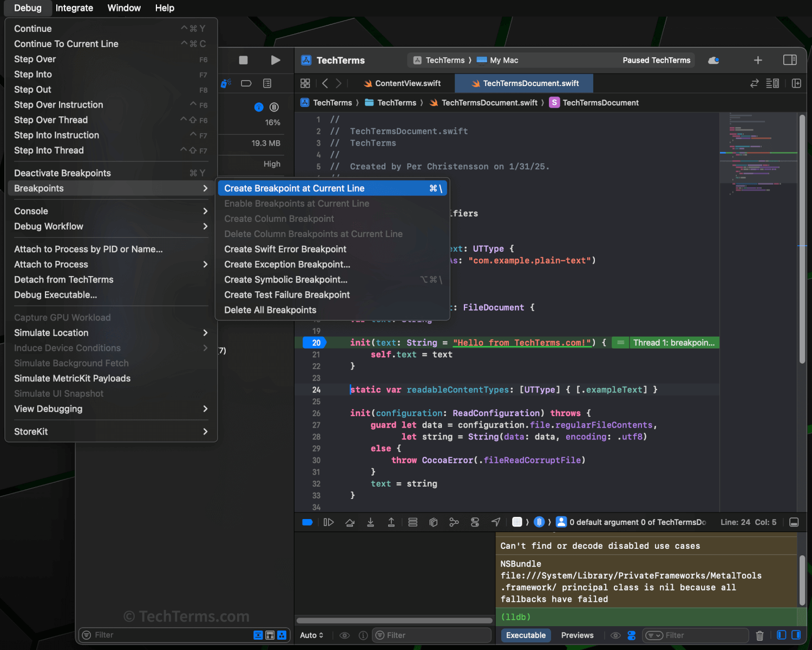812x650 pixels.
Task: Choose Create Swift Error Breakpoint
Action: (332, 249)
